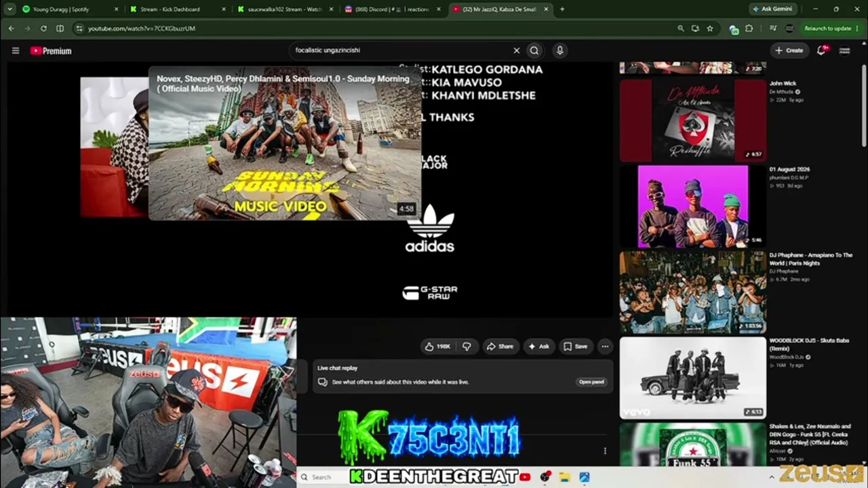The image size is (868, 488).
Task: Run search with magnifier button
Action: click(534, 50)
